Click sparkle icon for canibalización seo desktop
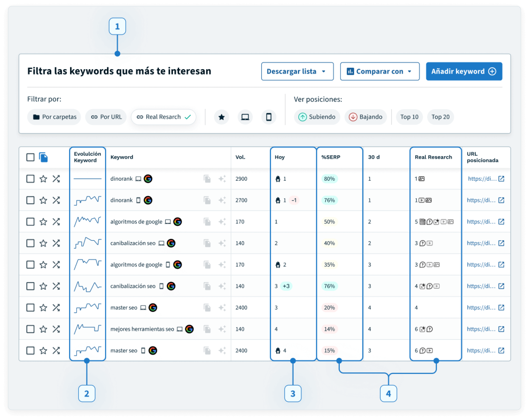529x420 pixels. [x=222, y=243]
